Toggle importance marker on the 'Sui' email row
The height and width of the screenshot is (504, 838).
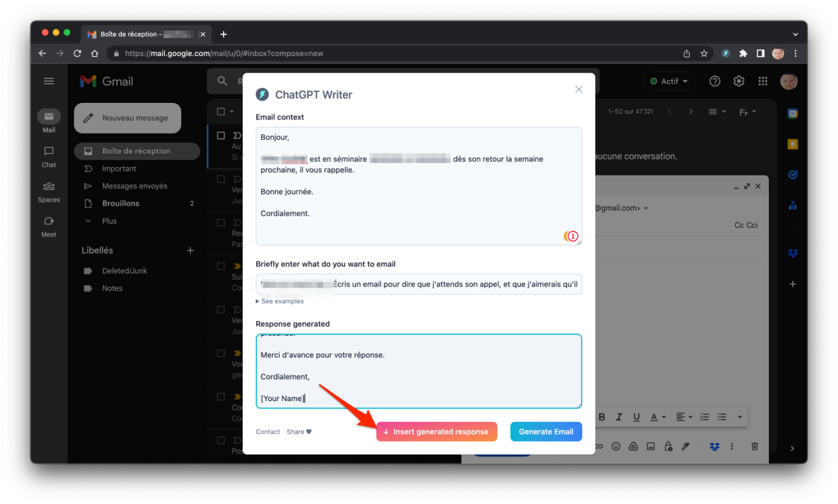[x=237, y=266]
